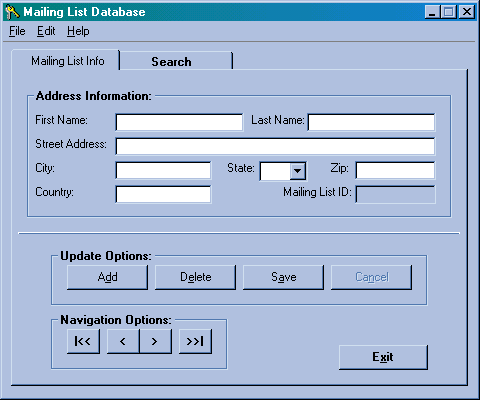The image size is (480, 400).
Task: Go to next record arrow button
Action: pyautogui.click(x=156, y=341)
